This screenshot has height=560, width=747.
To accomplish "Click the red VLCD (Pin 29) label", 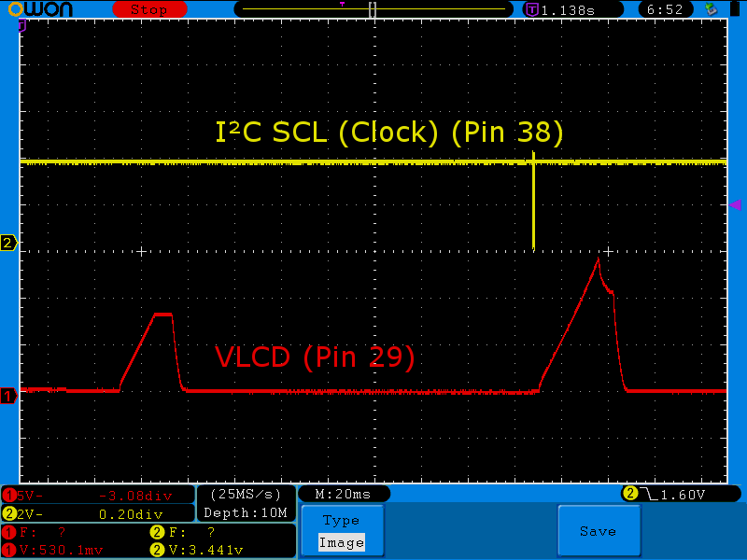I will (x=315, y=357).
